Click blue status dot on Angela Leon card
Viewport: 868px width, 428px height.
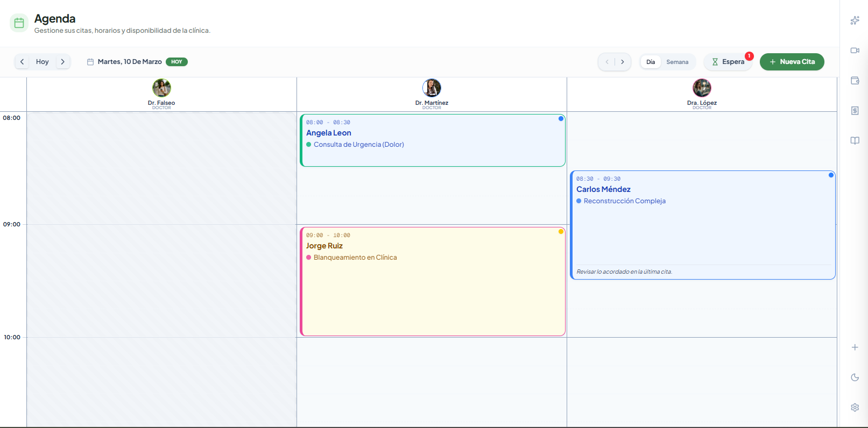click(561, 119)
